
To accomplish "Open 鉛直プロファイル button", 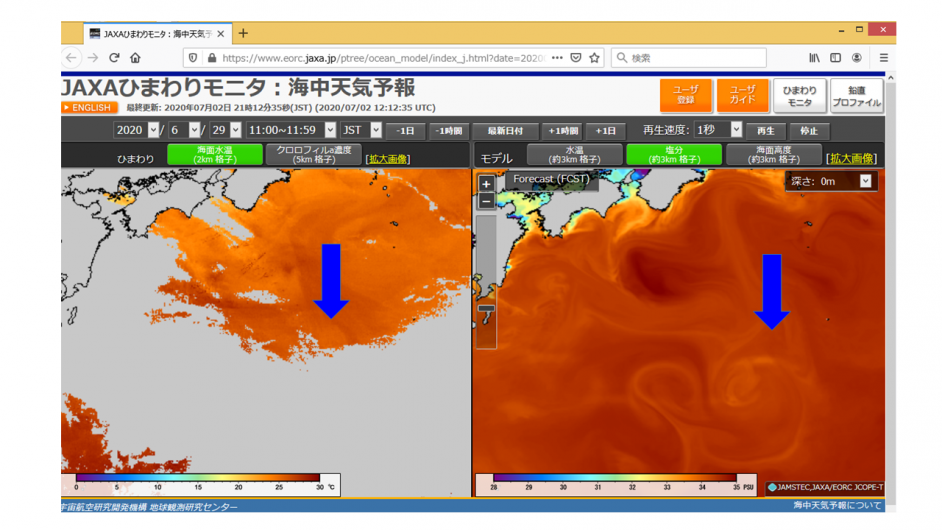I will click(x=857, y=96).
